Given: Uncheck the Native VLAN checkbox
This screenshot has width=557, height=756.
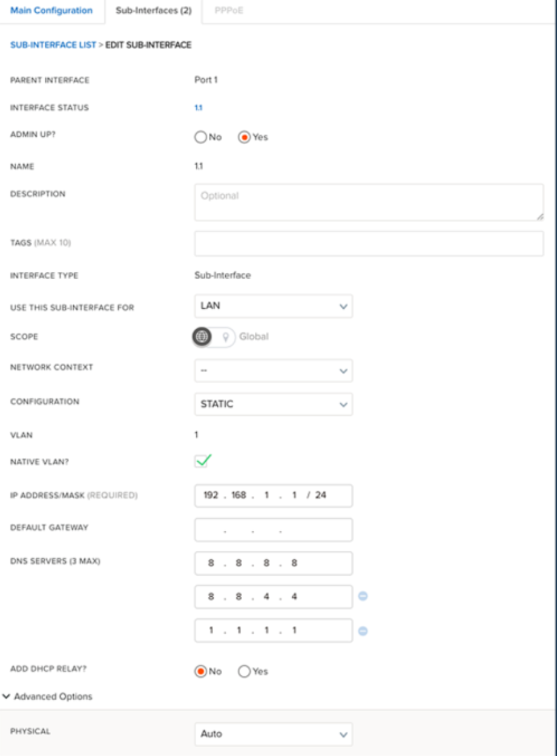Looking at the screenshot, I should tap(202, 461).
